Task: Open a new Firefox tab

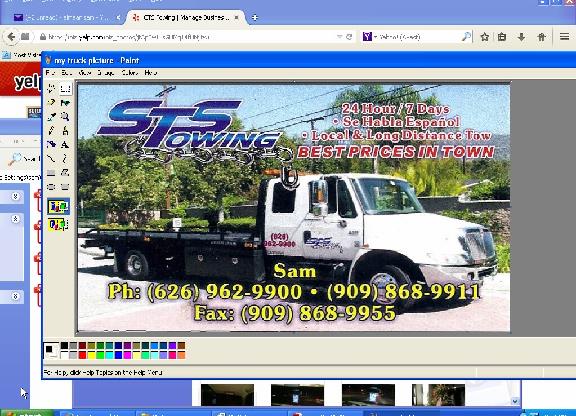Action: pyautogui.click(x=255, y=17)
